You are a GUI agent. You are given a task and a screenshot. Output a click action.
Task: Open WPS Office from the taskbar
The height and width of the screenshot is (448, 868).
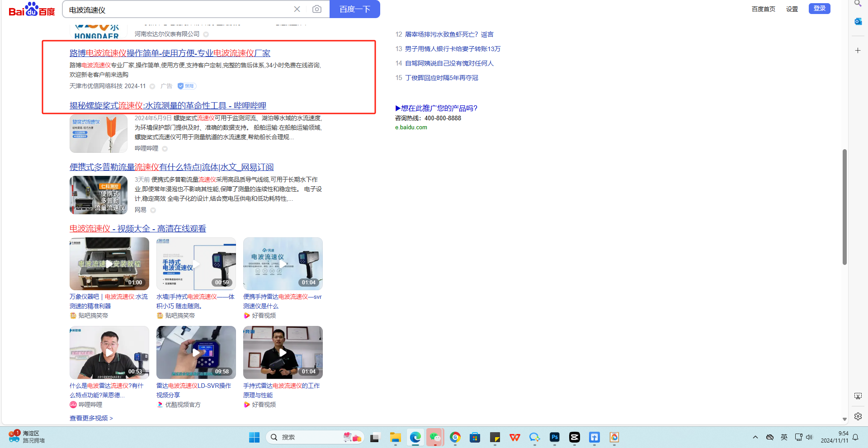click(x=515, y=437)
